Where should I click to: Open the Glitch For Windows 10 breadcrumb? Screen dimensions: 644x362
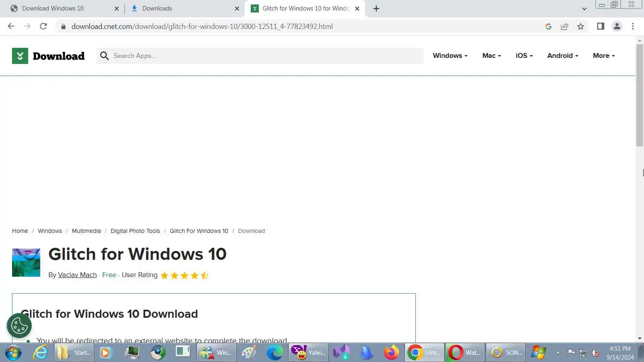click(x=199, y=231)
